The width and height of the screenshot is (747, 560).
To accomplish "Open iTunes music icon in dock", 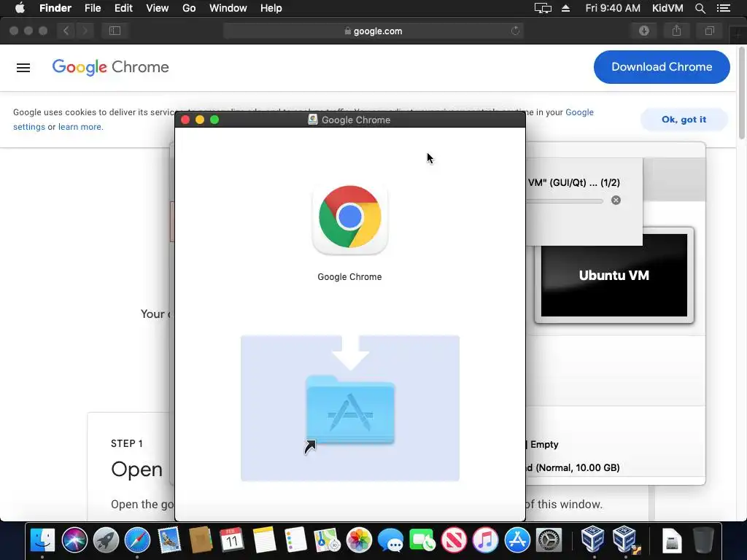I will pyautogui.click(x=485, y=540).
